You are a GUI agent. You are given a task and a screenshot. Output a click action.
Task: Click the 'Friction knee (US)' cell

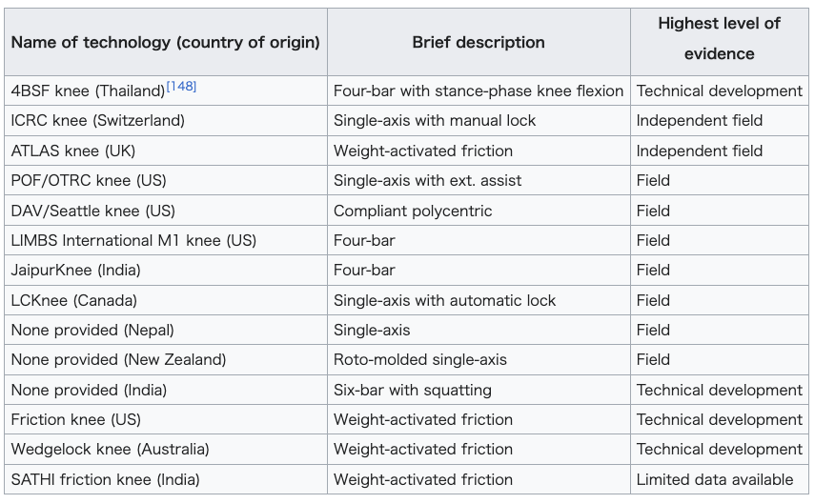pos(166,419)
